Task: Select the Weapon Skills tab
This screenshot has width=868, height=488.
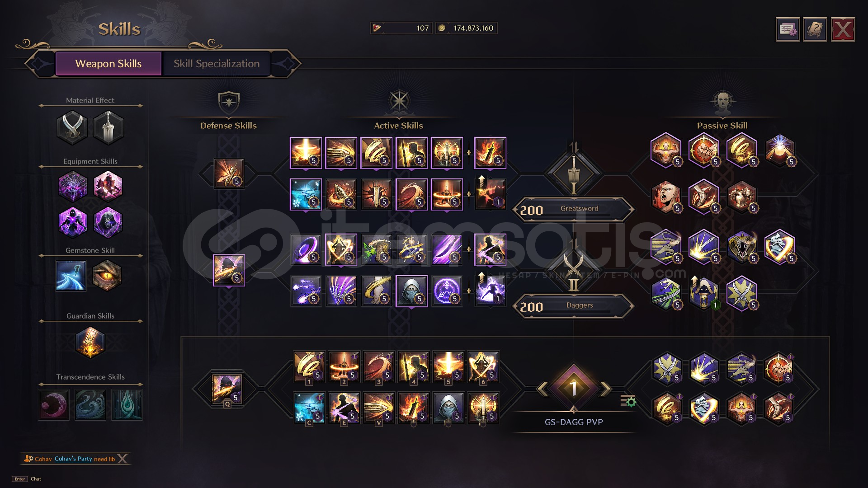Action: 108,64
